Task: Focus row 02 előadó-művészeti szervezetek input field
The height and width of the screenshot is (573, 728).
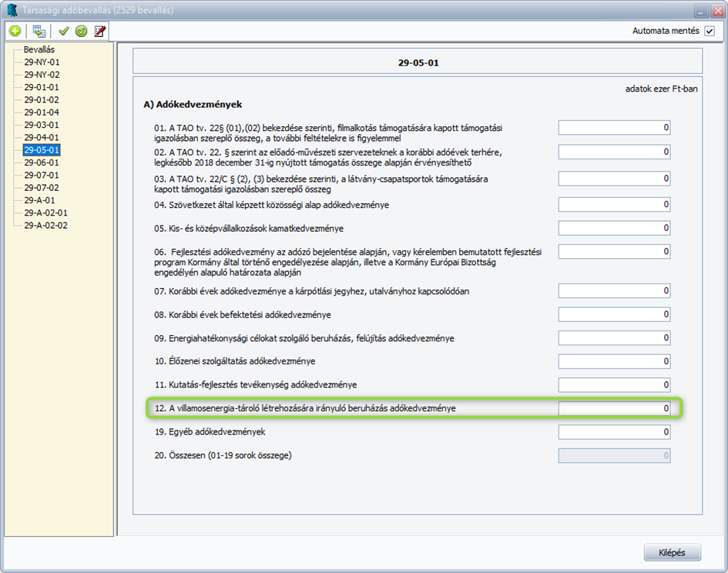Action: [614, 152]
